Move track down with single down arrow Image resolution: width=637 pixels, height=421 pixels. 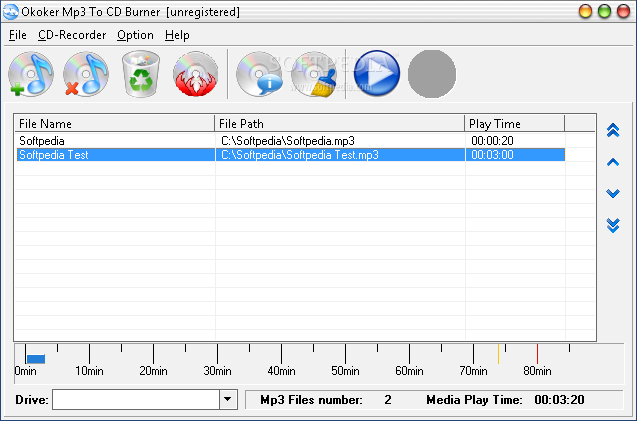pyautogui.click(x=613, y=193)
